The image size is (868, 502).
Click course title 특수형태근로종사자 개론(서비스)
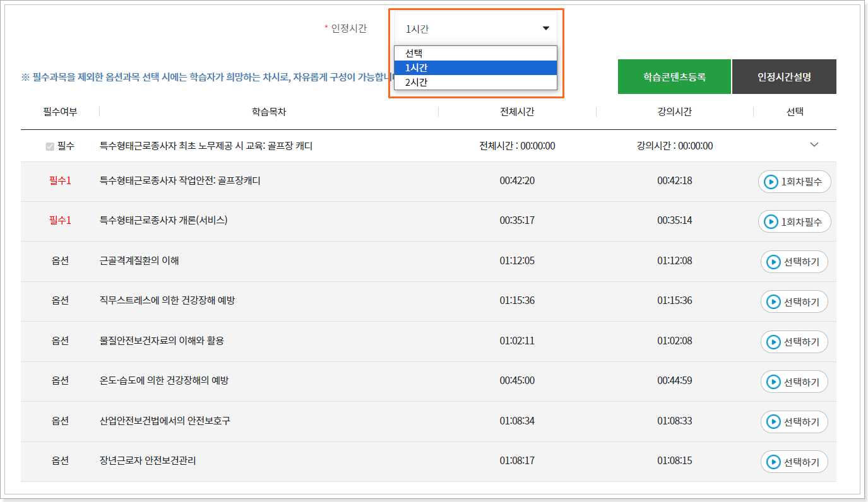(163, 220)
